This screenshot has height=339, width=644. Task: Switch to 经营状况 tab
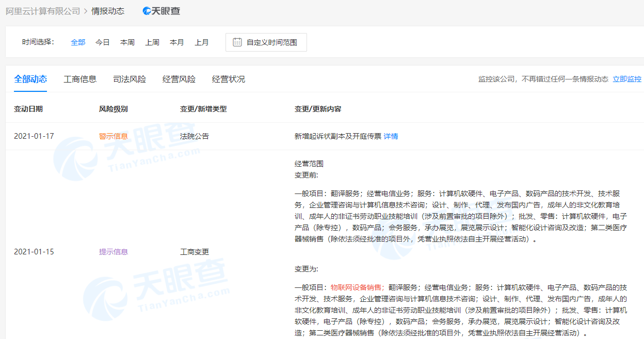pyautogui.click(x=229, y=79)
